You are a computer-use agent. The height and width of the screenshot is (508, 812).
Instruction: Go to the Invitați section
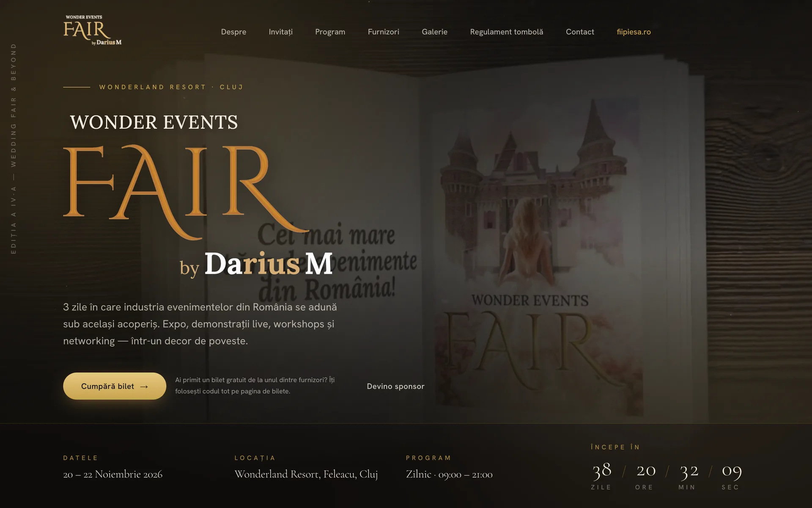pos(281,32)
